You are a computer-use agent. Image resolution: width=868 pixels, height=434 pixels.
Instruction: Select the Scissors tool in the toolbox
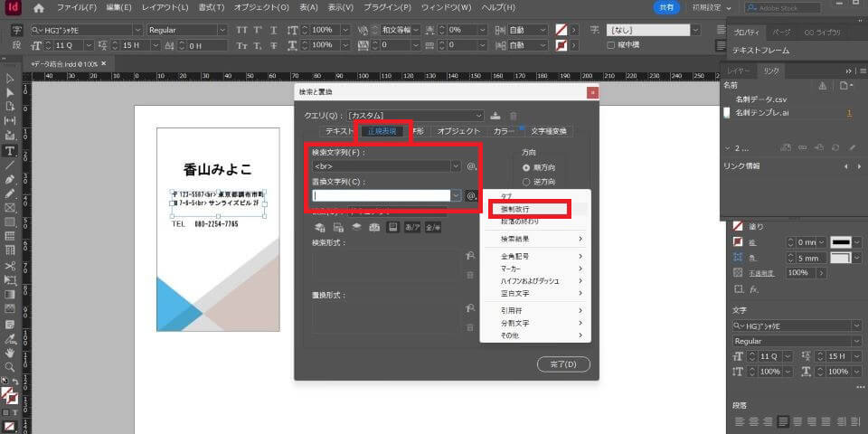point(10,266)
